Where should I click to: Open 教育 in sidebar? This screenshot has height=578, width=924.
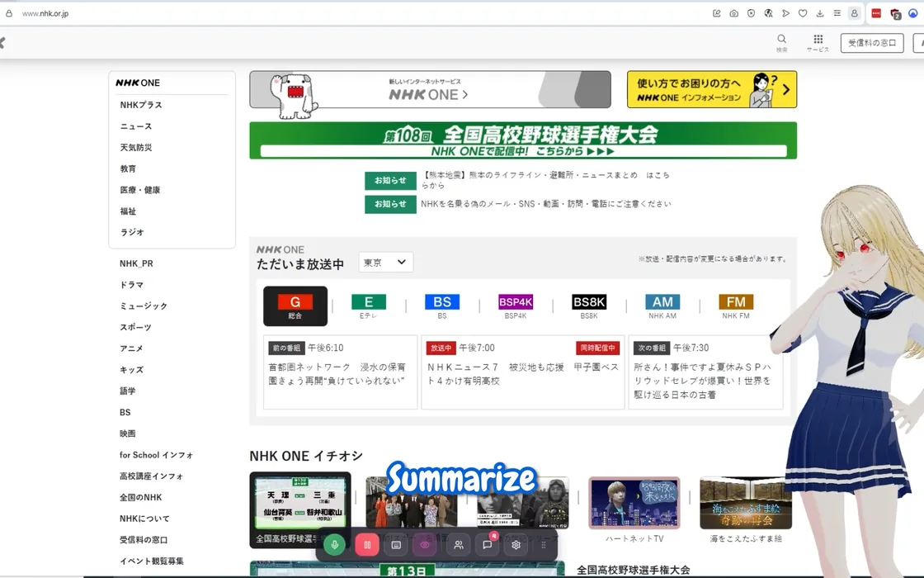click(x=128, y=168)
